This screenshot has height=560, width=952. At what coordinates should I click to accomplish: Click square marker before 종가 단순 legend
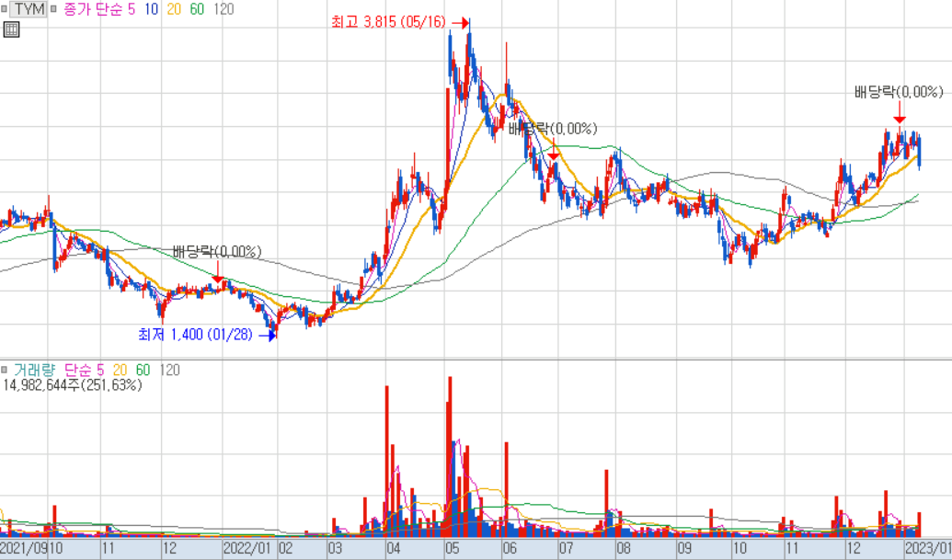coord(53,9)
